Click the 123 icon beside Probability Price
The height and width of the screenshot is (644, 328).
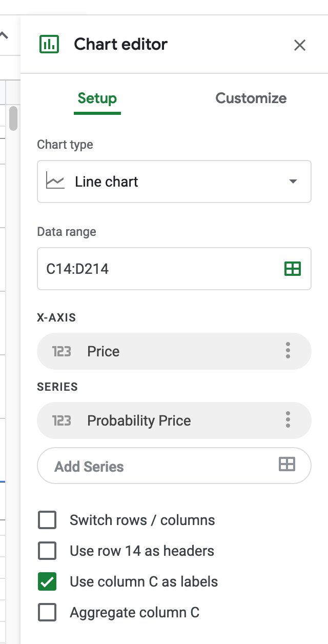point(61,421)
